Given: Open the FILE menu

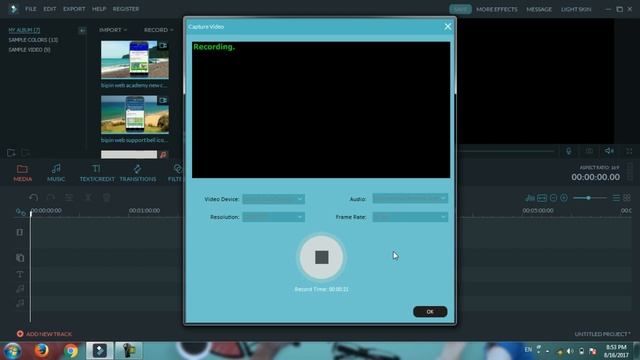Looking at the screenshot, I should click(31, 9).
